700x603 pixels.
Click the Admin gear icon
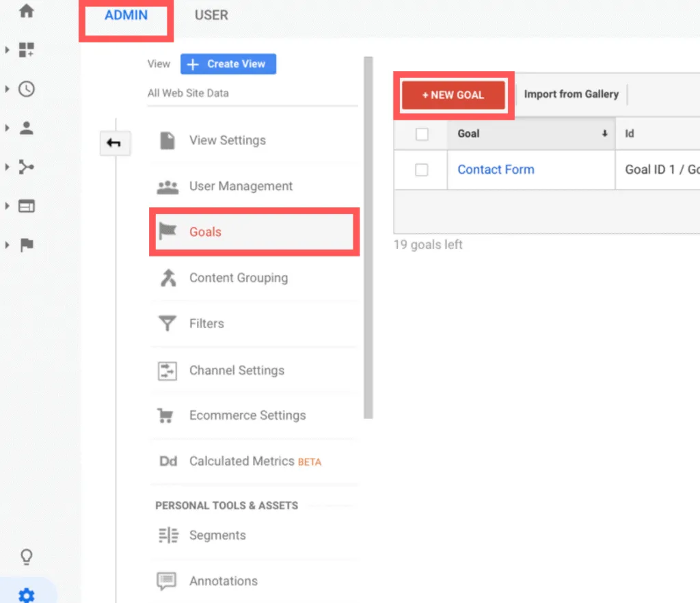pyautogui.click(x=26, y=595)
